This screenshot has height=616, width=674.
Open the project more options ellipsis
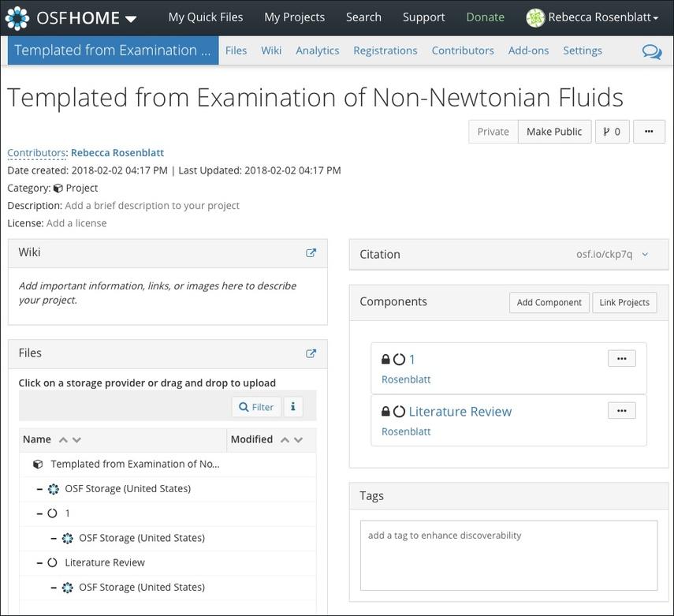tap(649, 132)
